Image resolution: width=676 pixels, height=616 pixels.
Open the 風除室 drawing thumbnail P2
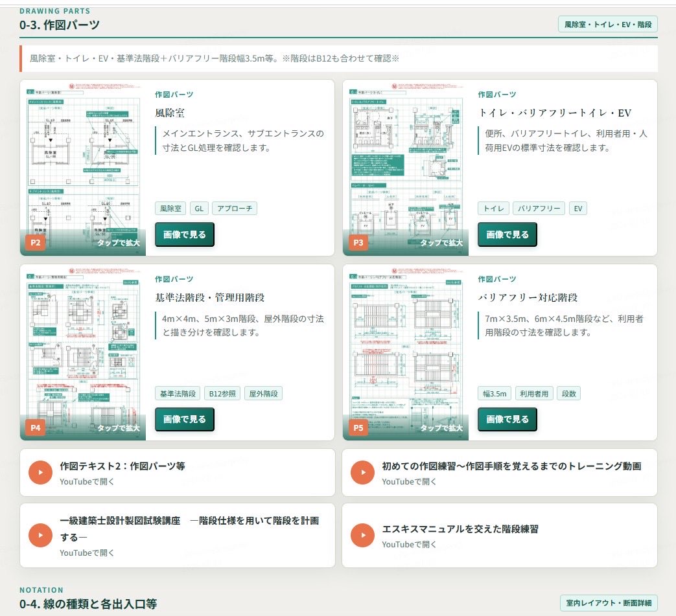83,168
